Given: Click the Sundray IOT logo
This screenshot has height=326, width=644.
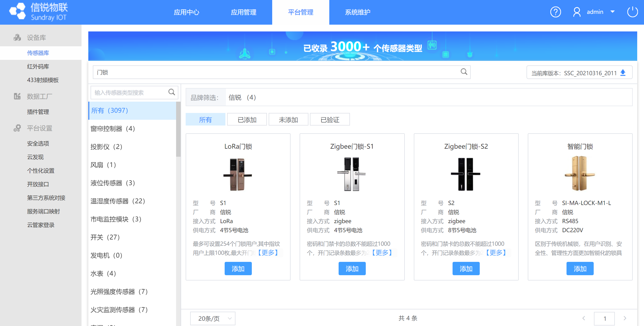Looking at the screenshot, I should 38,12.
